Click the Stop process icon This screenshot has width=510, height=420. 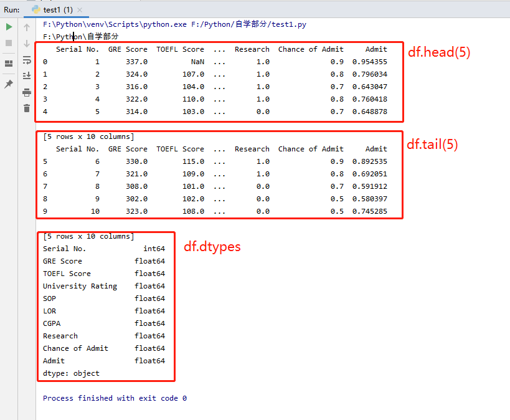[9, 42]
